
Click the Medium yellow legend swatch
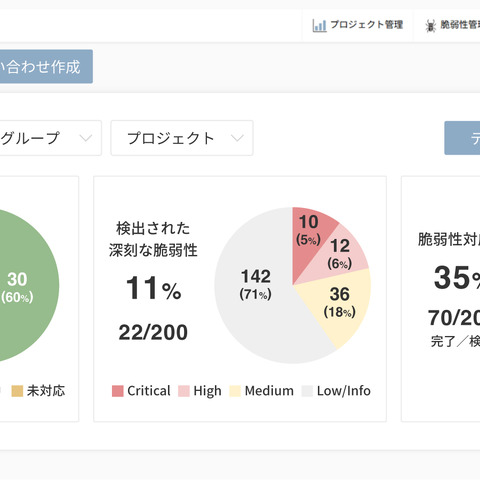(235, 391)
